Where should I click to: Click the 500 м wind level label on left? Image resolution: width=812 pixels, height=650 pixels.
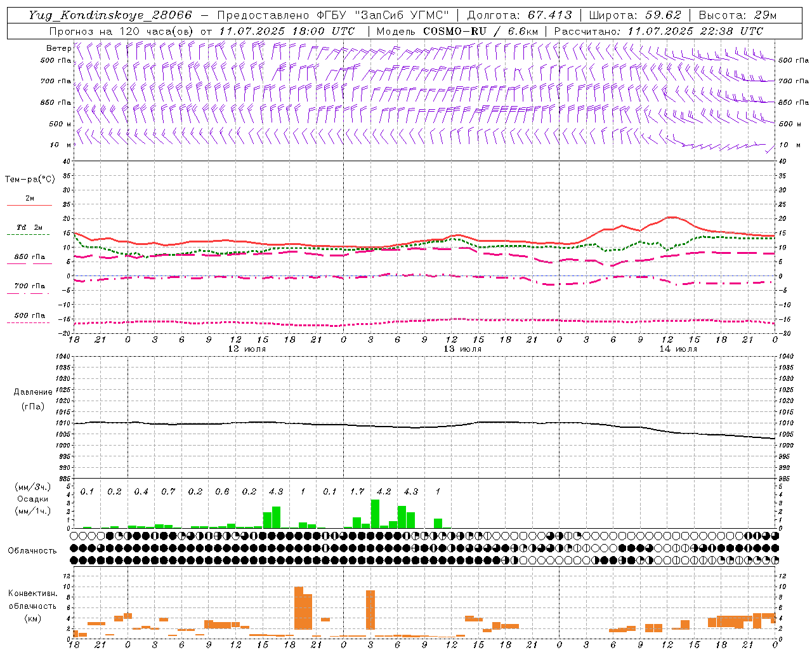click(60, 124)
